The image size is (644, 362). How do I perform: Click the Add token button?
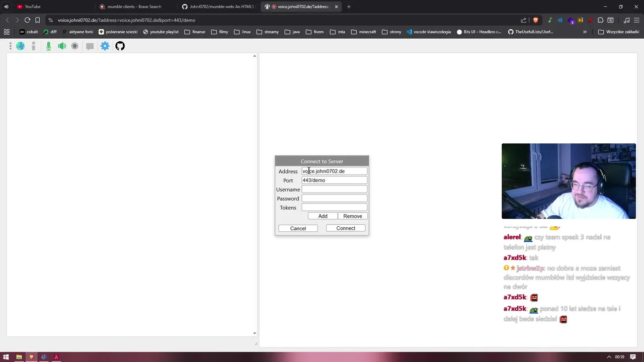323,216
